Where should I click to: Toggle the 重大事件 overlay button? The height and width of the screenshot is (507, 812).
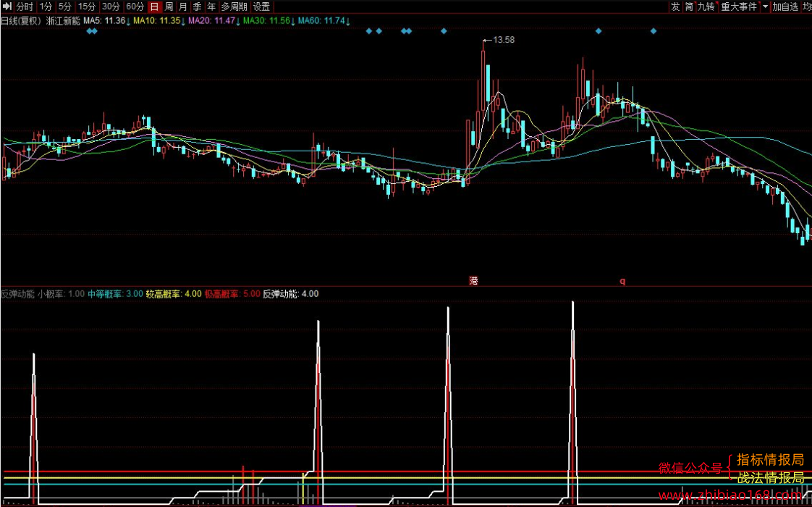click(739, 7)
